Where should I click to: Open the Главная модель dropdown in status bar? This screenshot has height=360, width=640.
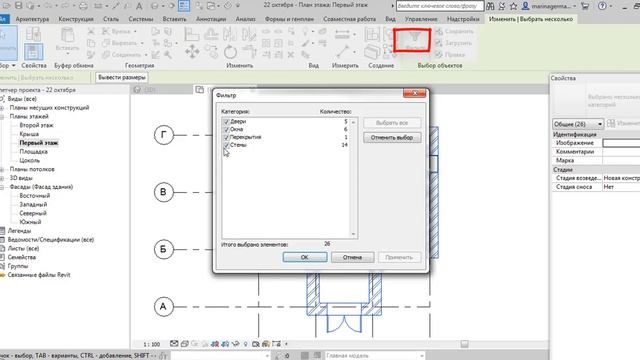coord(374,356)
